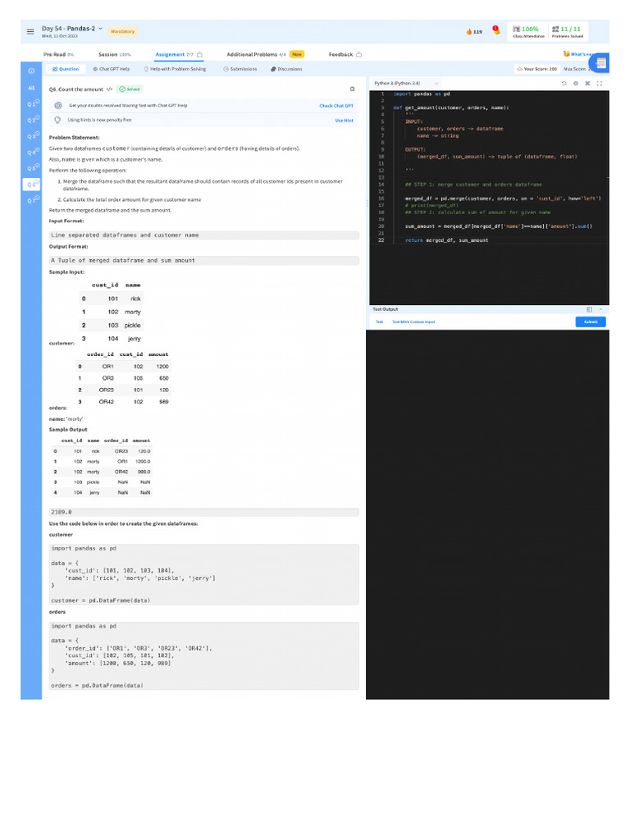The image size is (630, 840).
Task: Click the streak flame icon showing 119
Action: (469, 32)
